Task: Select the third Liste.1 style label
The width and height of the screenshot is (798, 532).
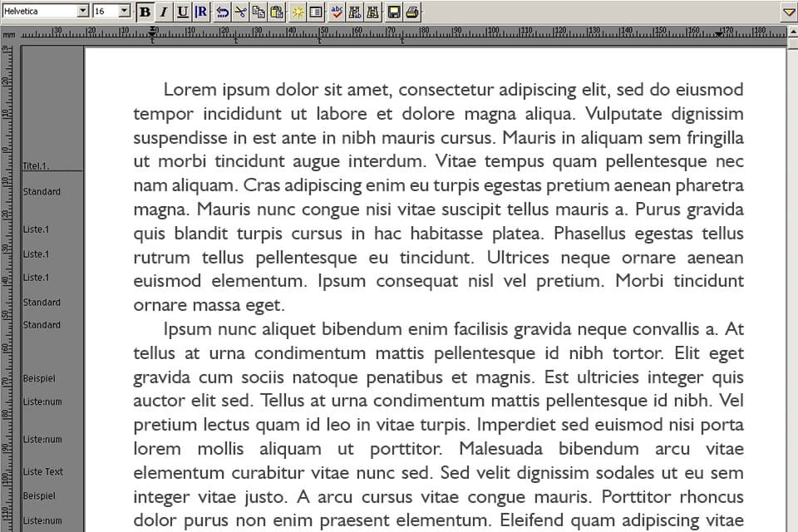Action: [x=36, y=278]
